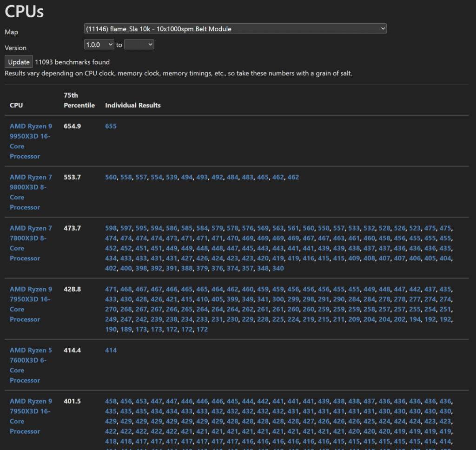Select the Individual Results column header
Viewport: 476px width, 450px height.
pos(133,105)
